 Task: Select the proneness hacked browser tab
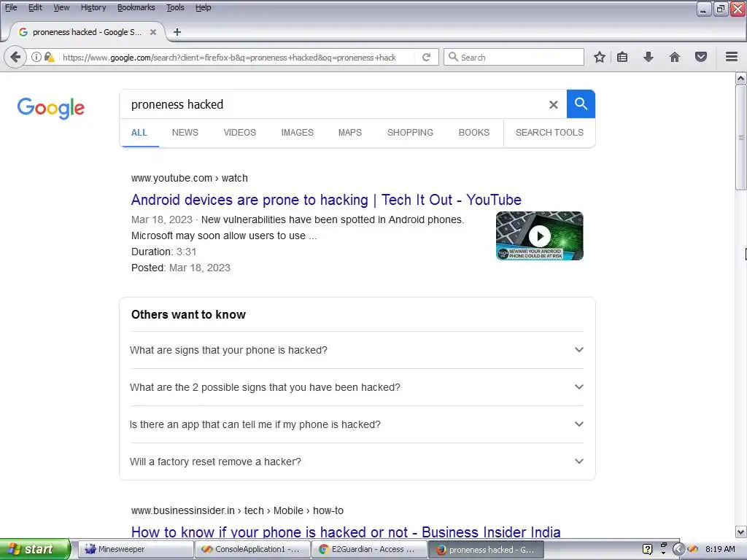pos(87,32)
